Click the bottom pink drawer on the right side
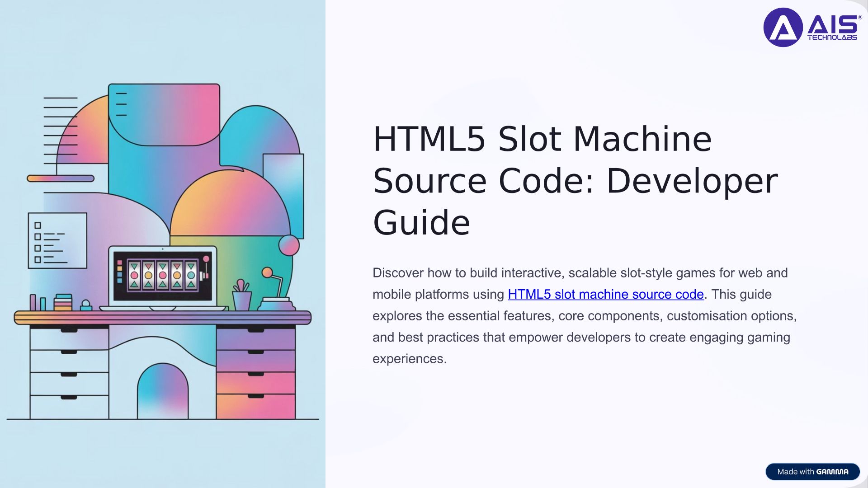Image resolution: width=868 pixels, height=488 pixels. pyautogui.click(x=255, y=407)
